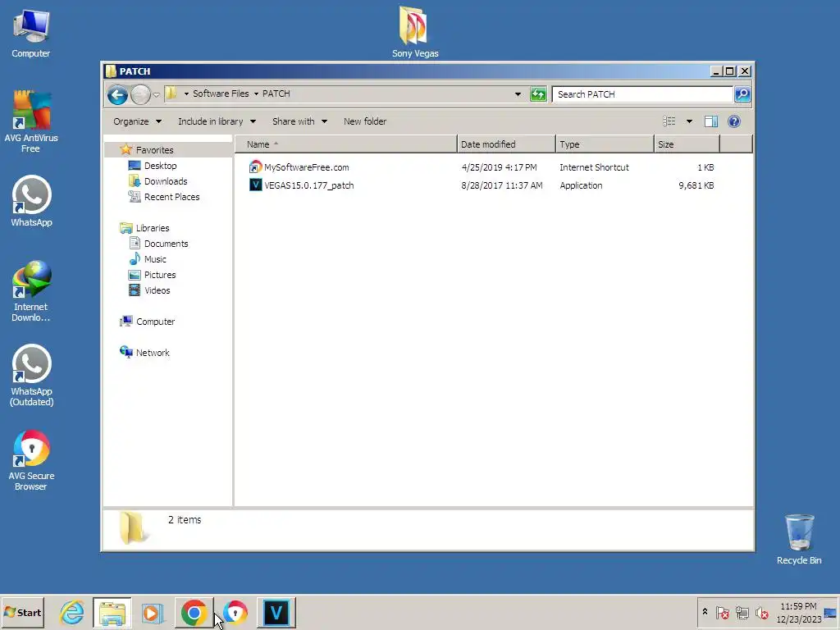Click the grayed forward navigation arrow
This screenshot has height=630, width=840.
140,95
